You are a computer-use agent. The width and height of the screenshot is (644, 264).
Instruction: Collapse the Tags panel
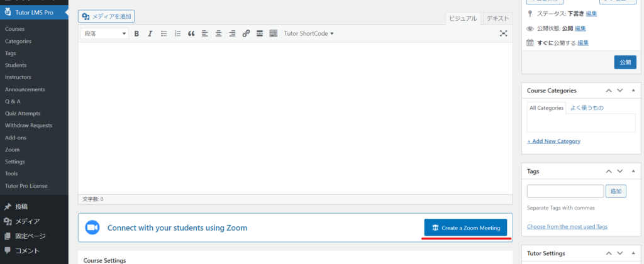632,171
